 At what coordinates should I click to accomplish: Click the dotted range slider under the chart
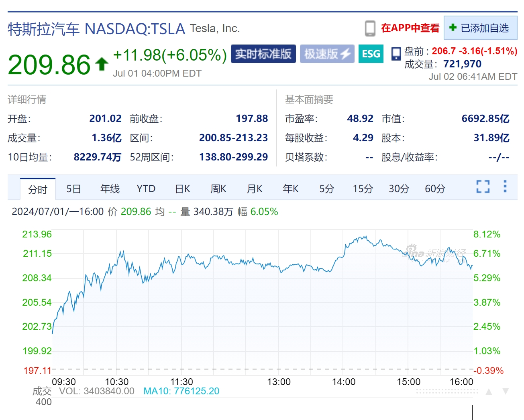tap(447, 391)
